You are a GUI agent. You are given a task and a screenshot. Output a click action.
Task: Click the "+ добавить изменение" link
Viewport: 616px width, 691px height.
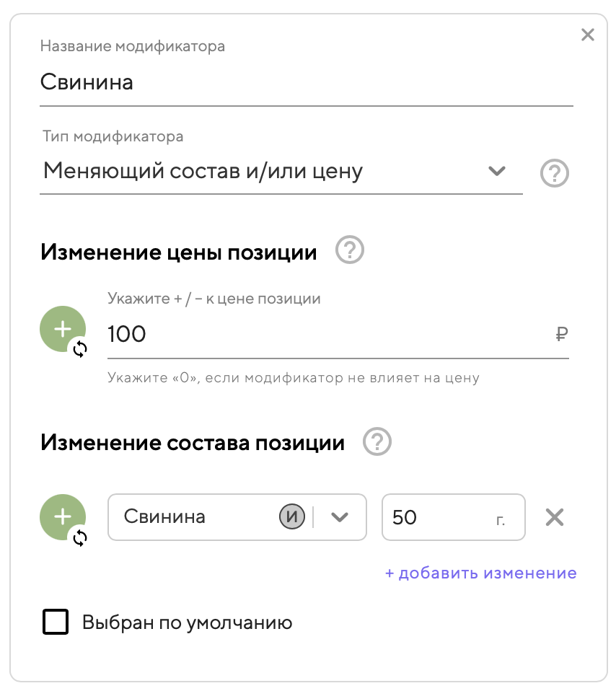(x=480, y=573)
